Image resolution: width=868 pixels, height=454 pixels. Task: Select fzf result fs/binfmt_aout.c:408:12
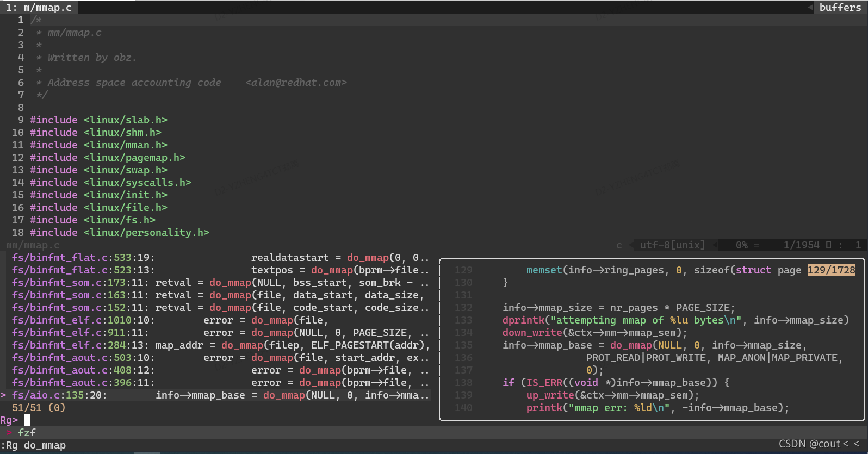221,370
